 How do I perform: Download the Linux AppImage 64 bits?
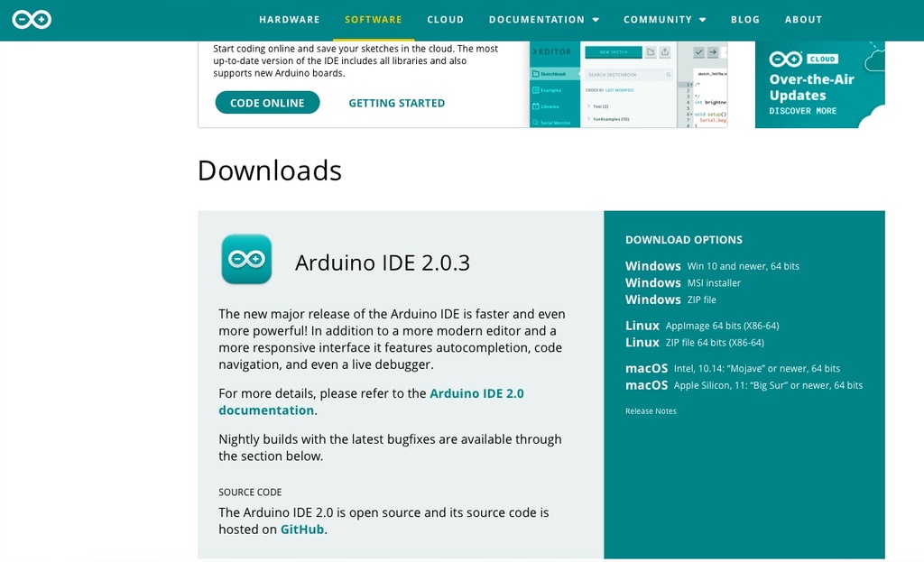click(x=702, y=325)
